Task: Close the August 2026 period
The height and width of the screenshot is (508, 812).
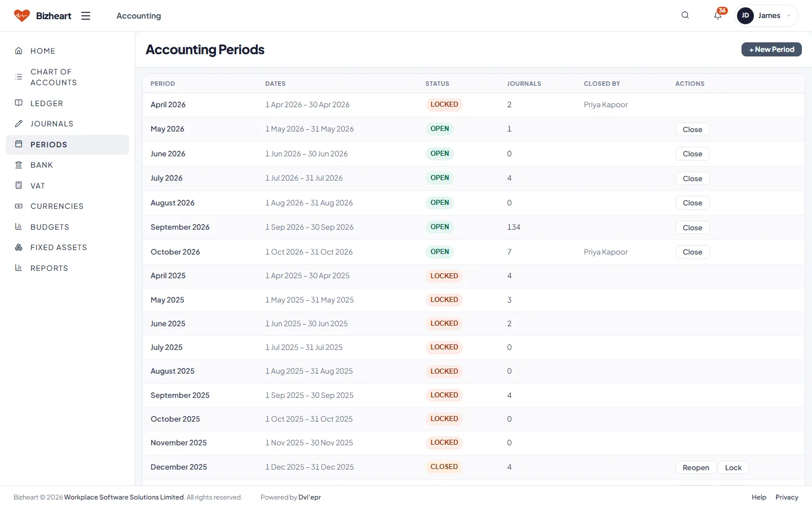Action: click(x=692, y=203)
